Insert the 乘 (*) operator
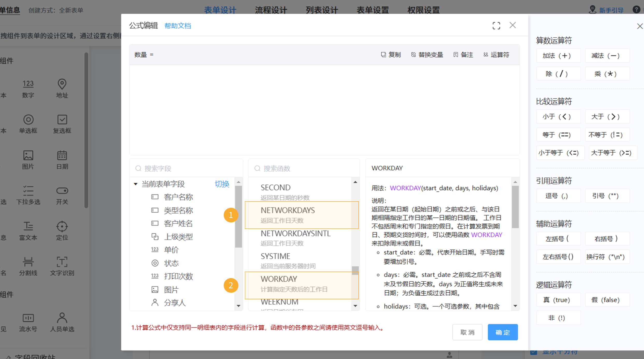The height and width of the screenshot is (359, 644). (607, 74)
